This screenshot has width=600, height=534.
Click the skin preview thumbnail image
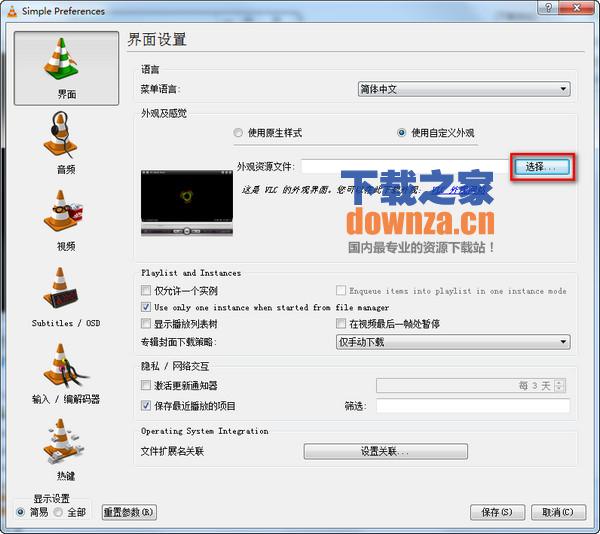click(187, 203)
